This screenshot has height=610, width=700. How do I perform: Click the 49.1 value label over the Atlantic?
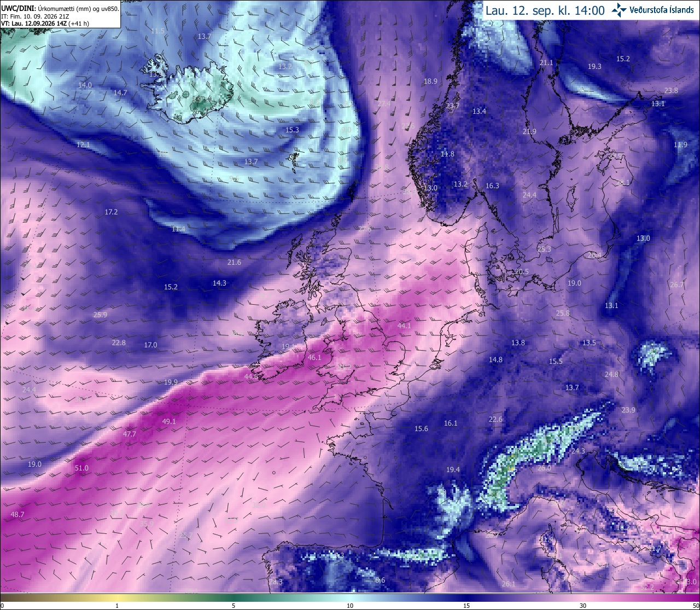(169, 422)
